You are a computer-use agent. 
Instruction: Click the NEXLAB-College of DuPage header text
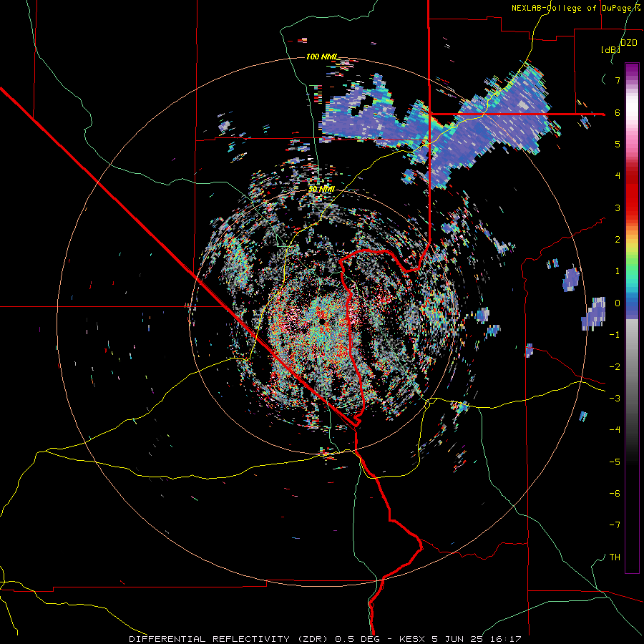575,8
